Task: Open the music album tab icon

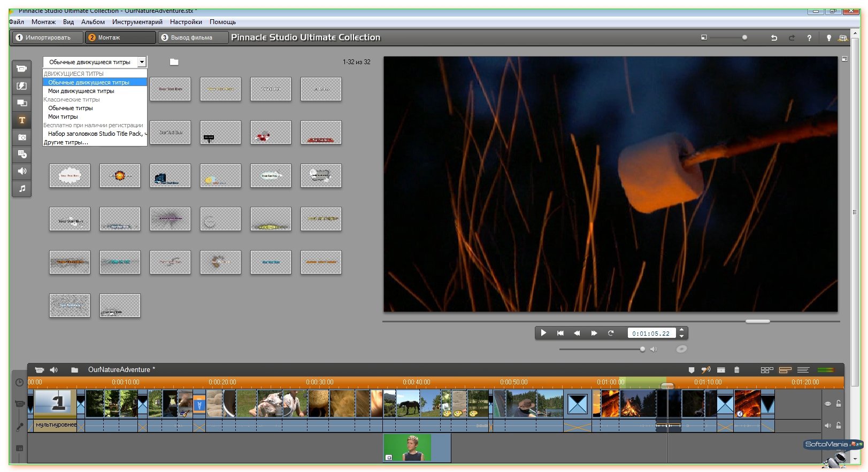Action: [x=22, y=188]
